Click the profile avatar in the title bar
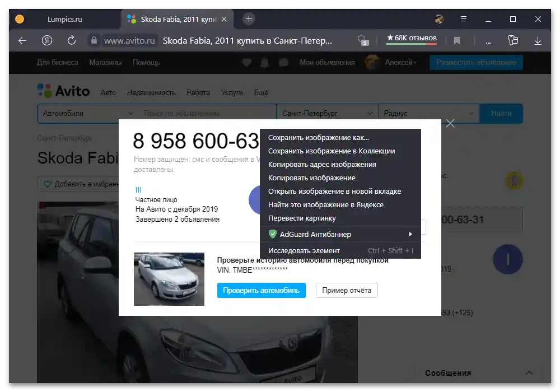The image size is (560, 392). pyautogui.click(x=439, y=19)
